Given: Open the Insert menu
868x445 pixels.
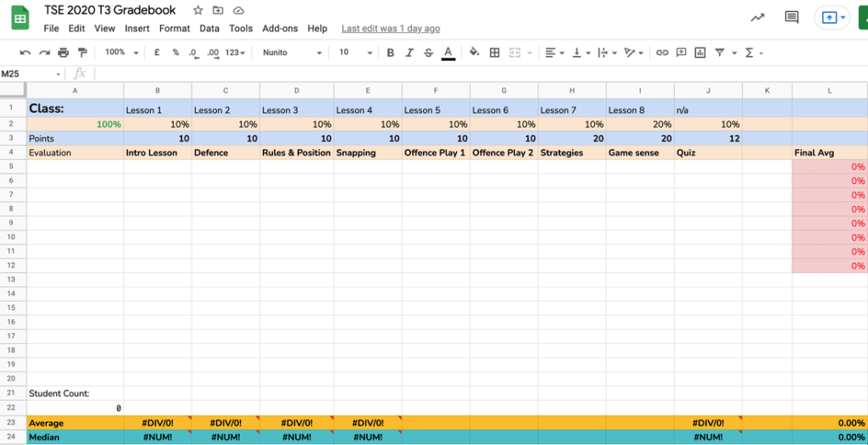Looking at the screenshot, I should (136, 28).
